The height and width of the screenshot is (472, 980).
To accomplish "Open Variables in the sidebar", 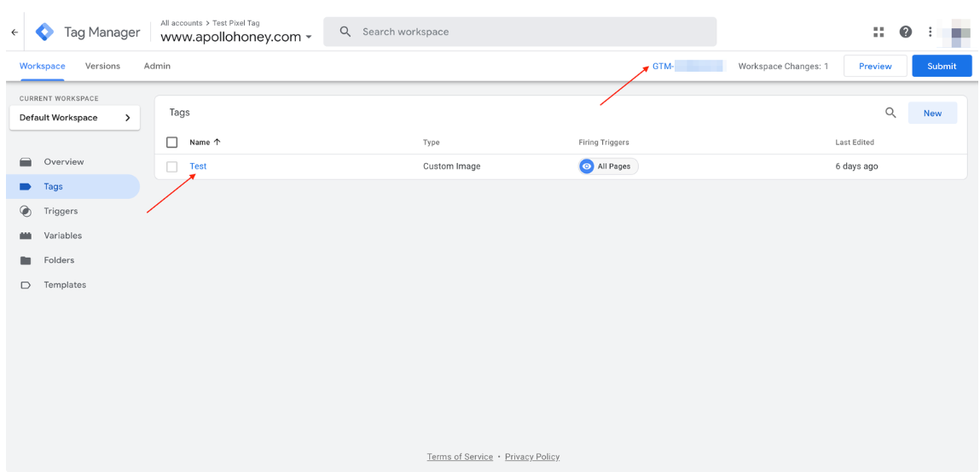I will [63, 236].
